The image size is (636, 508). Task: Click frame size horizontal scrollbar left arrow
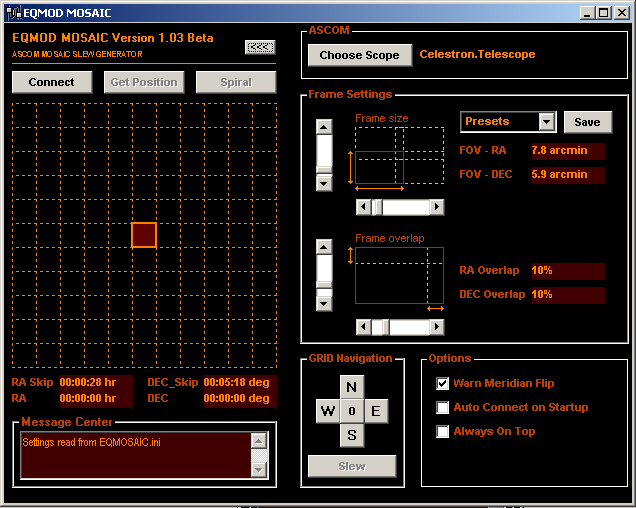pyautogui.click(x=363, y=207)
